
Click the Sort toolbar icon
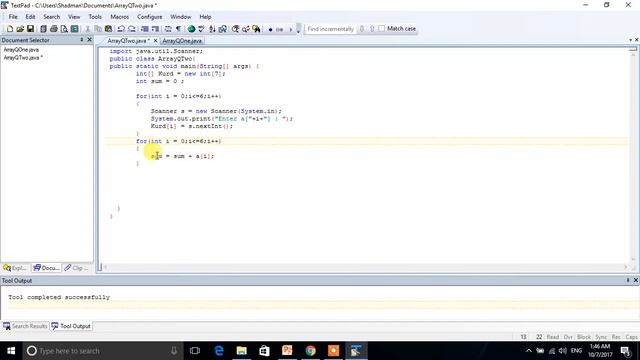[x=212, y=29]
